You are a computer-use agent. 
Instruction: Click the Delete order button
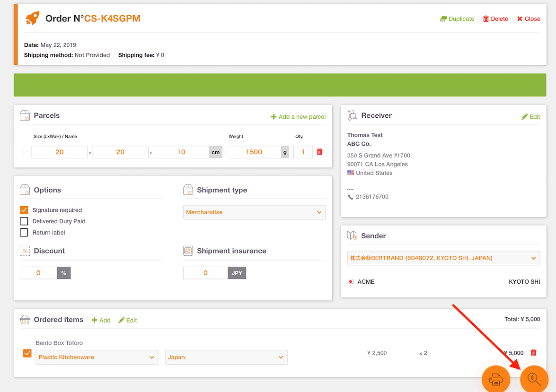pyautogui.click(x=495, y=19)
